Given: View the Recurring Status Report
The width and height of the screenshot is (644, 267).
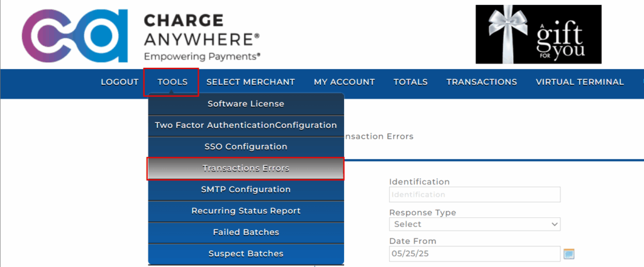Looking at the screenshot, I should tap(246, 210).
